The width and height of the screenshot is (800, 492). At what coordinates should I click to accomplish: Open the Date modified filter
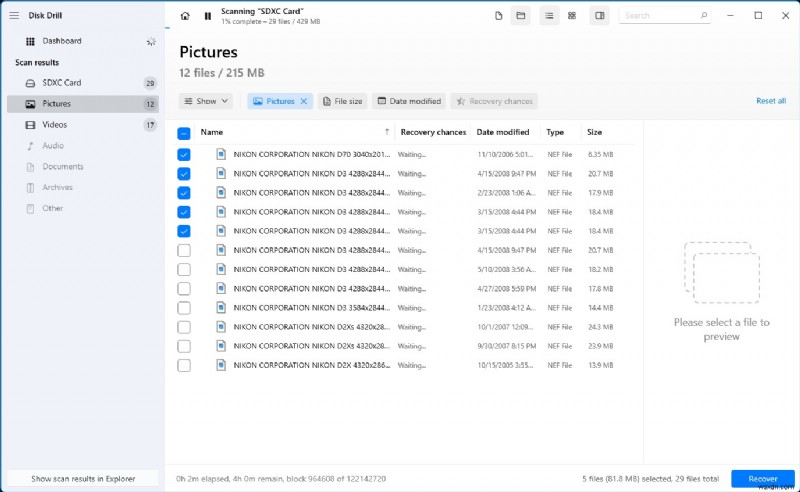(409, 101)
